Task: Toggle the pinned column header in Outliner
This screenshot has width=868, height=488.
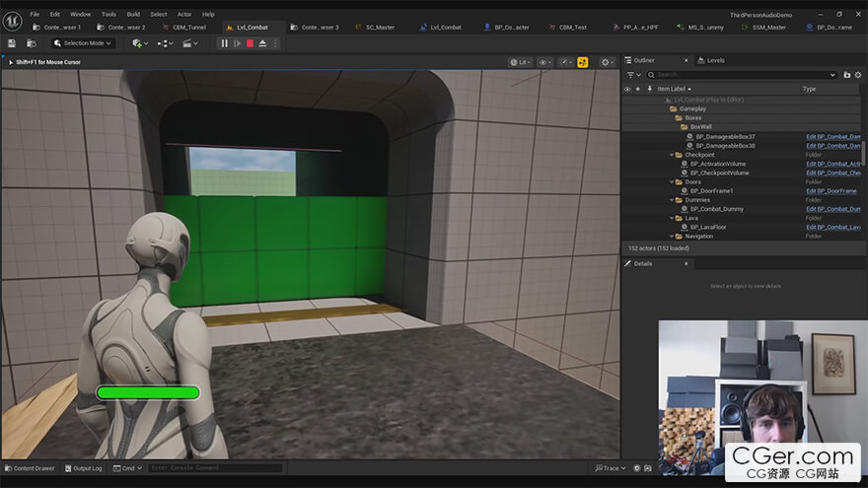Action: point(637,89)
